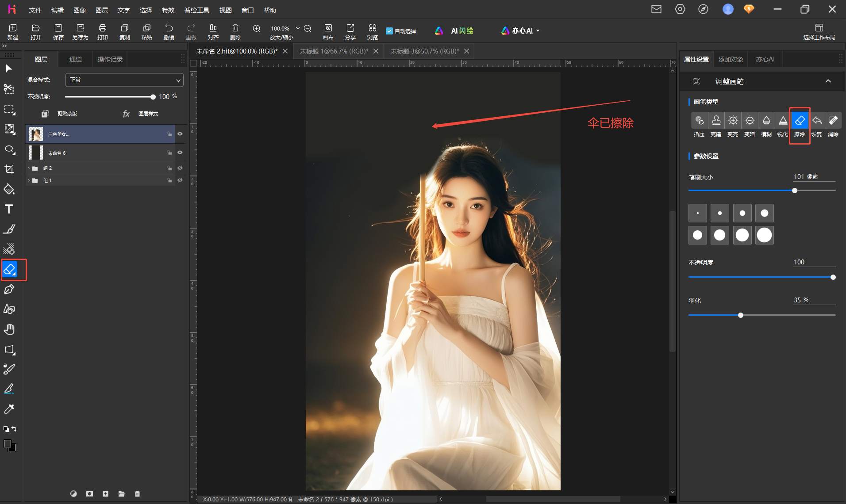Adjust the 笔刷大小 slider handle
This screenshot has height=504, width=846.
[795, 191]
